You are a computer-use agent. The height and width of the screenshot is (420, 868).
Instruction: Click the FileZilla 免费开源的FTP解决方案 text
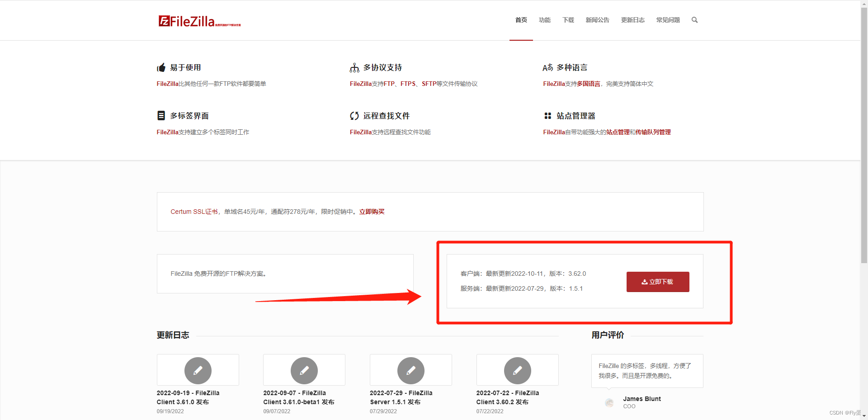pyautogui.click(x=218, y=274)
